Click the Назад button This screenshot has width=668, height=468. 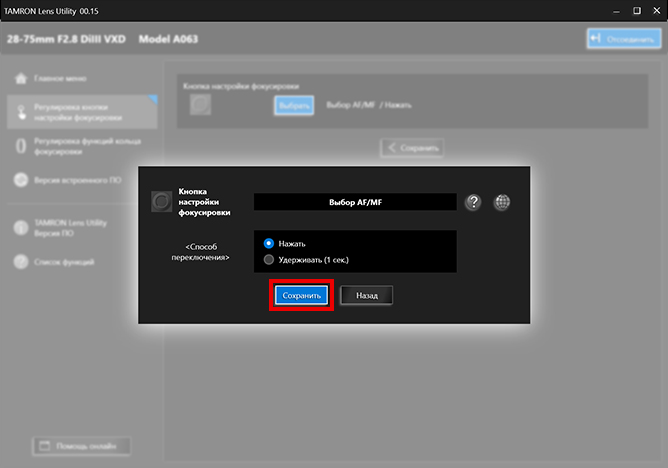(x=366, y=296)
